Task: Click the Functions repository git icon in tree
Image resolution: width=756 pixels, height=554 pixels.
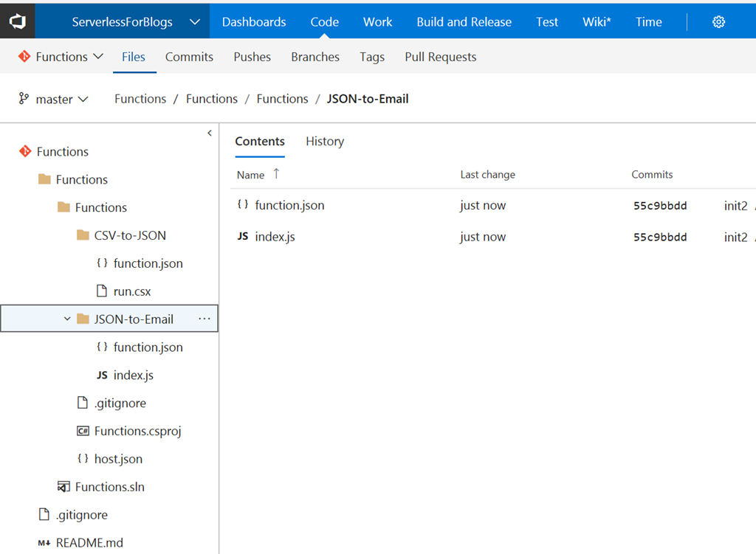Action: point(25,151)
